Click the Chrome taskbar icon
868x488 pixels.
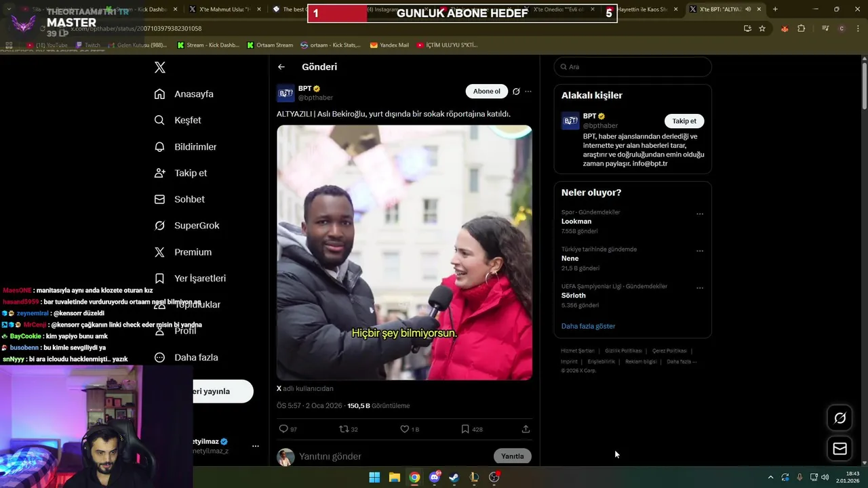click(x=414, y=477)
